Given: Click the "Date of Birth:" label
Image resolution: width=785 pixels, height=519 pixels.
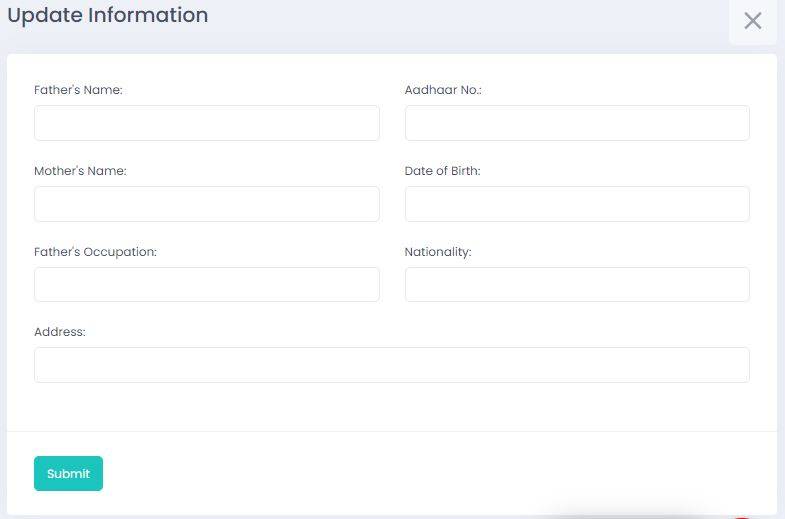Looking at the screenshot, I should coord(442,171).
